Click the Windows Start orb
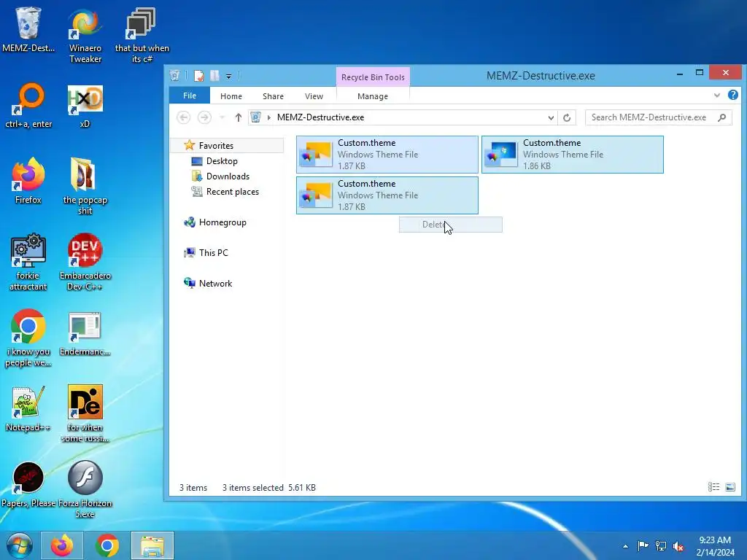 coord(20,545)
